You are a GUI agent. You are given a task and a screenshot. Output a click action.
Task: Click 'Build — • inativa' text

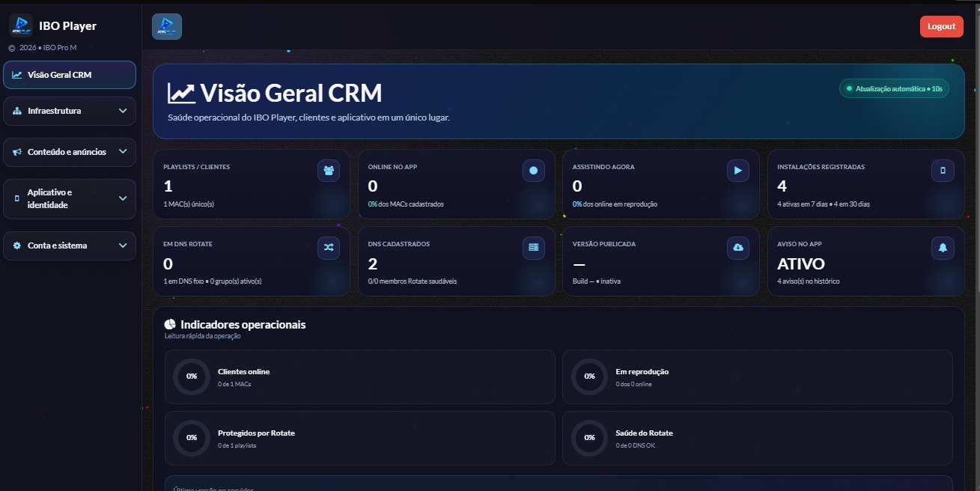[597, 281]
